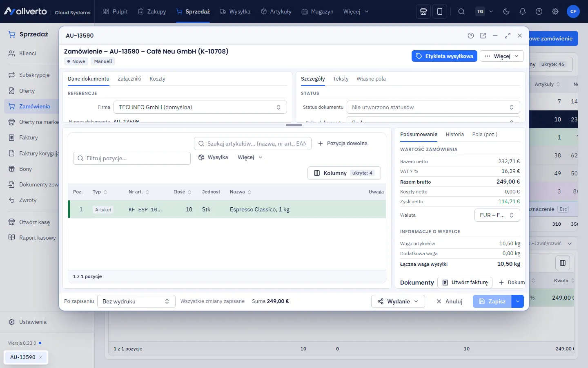The height and width of the screenshot is (368, 588).
Task: Open the CF user avatar menu
Action: pos(573,11)
